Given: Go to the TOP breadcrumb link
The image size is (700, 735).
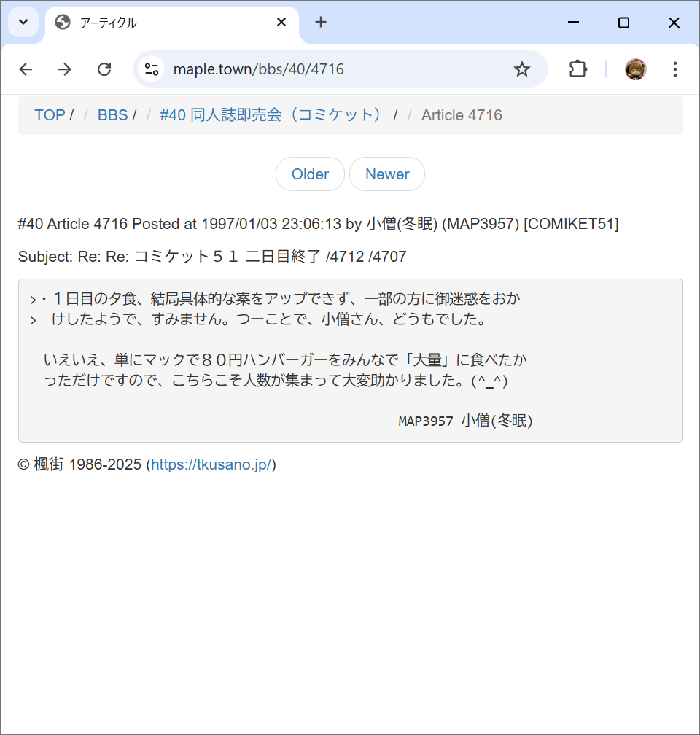Looking at the screenshot, I should click(50, 115).
